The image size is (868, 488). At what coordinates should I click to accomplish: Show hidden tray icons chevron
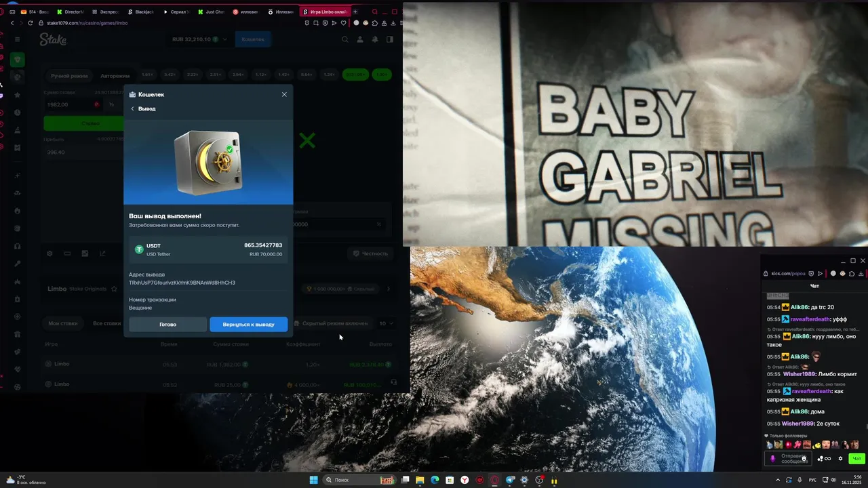coord(778,480)
